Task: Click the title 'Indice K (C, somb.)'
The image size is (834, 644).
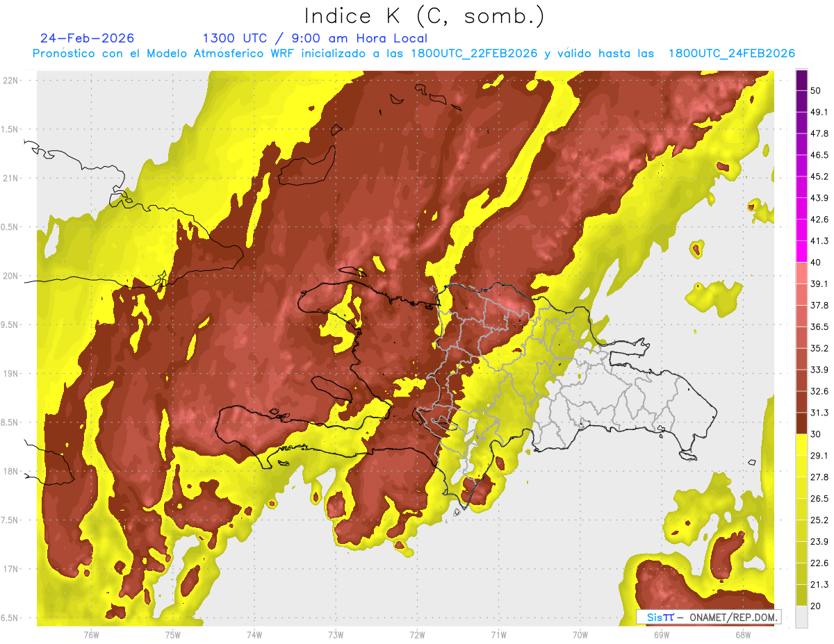Action: coord(424,17)
